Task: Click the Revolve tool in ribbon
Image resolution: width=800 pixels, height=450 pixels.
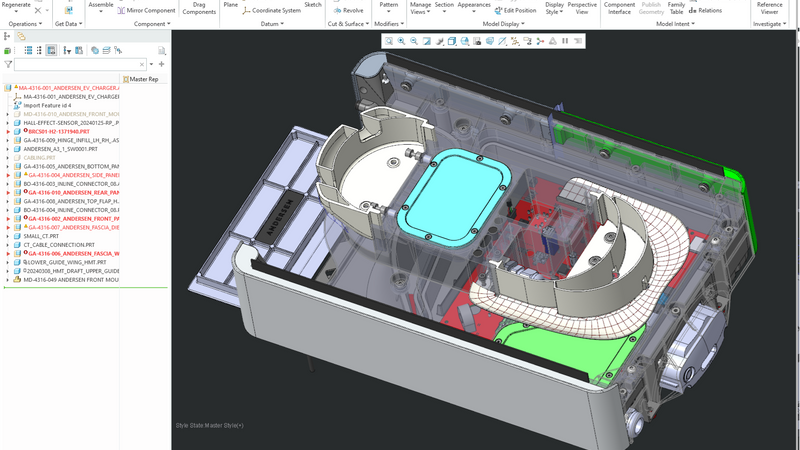Action: point(347,10)
